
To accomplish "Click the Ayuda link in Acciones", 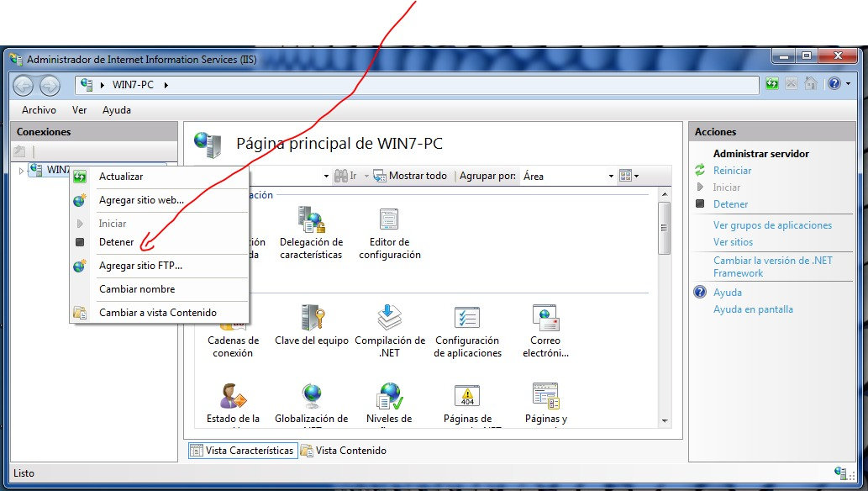I will click(728, 292).
